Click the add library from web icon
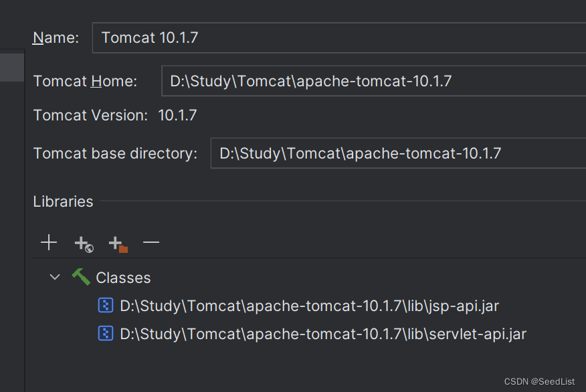The image size is (586, 392). 84,244
